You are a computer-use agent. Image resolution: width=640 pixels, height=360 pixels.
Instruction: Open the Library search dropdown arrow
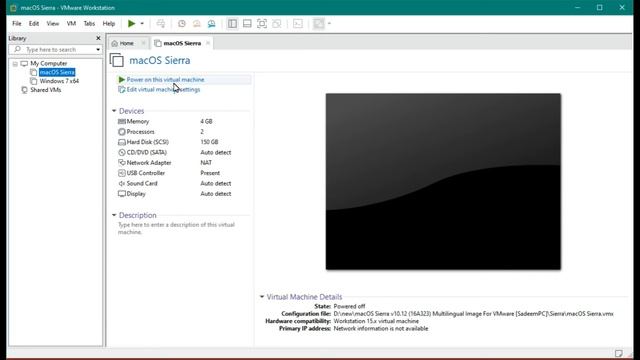coord(98,50)
